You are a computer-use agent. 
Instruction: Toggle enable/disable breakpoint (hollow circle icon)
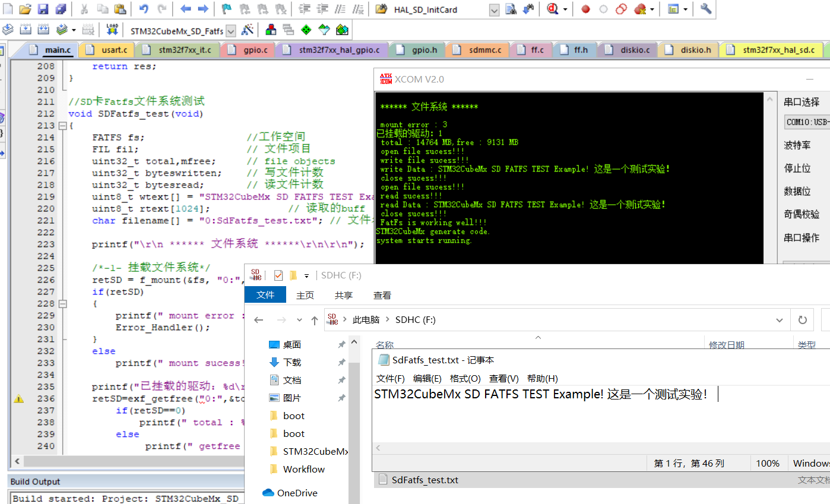coord(603,9)
